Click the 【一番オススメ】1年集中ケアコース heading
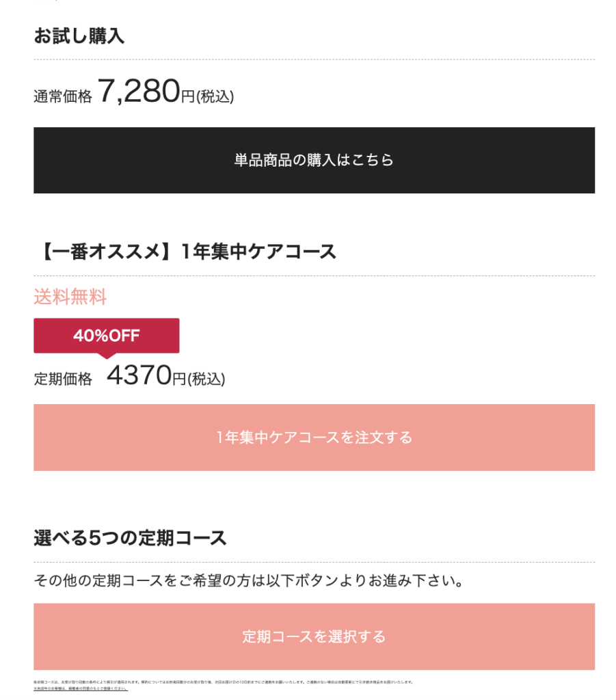Viewport: 616px width, 700px height. (185, 252)
